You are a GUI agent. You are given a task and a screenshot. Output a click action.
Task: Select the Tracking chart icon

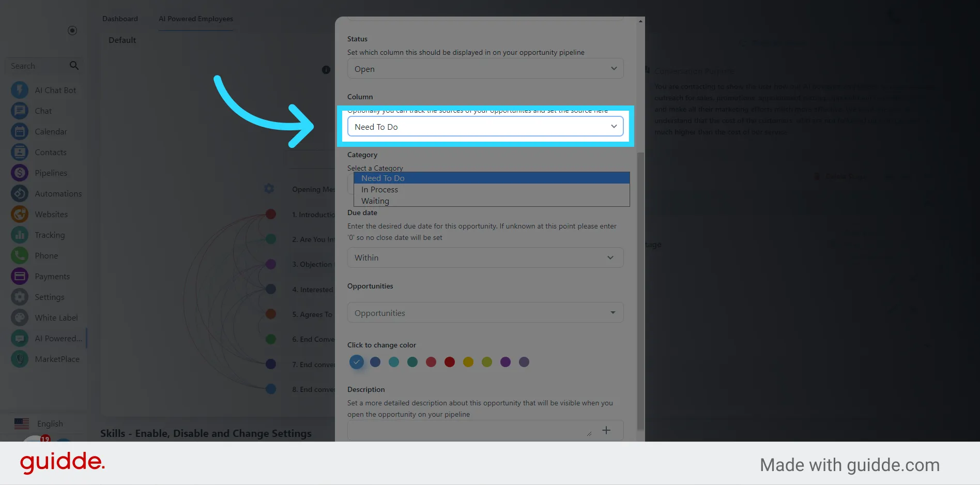[x=20, y=235]
